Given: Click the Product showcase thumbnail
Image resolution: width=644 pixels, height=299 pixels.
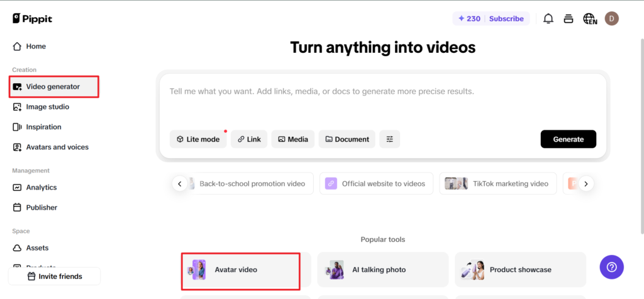Looking at the screenshot, I should point(474,270).
